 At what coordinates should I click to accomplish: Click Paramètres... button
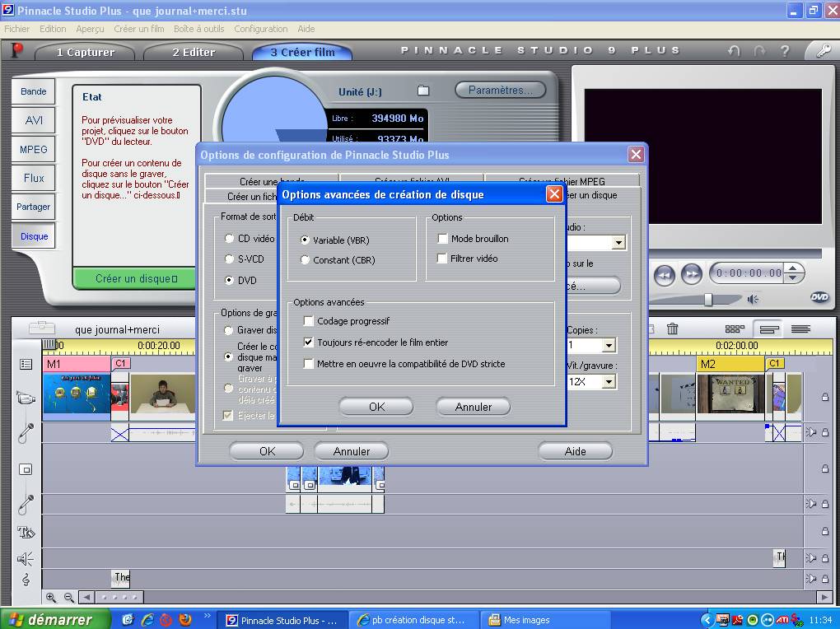tap(501, 90)
